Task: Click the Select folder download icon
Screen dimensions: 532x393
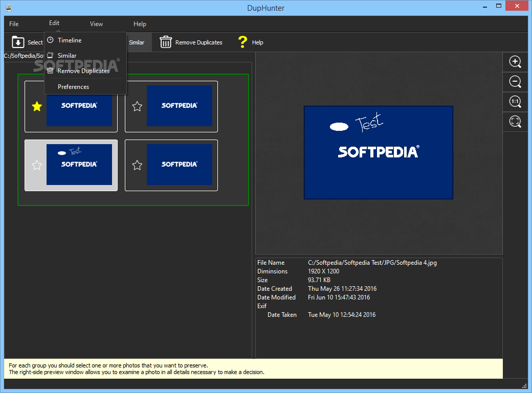Action: point(18,42)
